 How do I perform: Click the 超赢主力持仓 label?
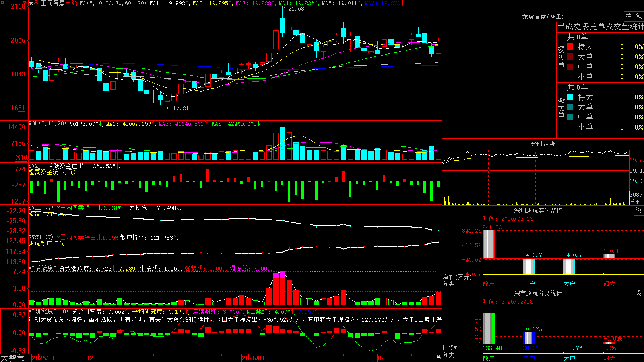pos(46,214)
